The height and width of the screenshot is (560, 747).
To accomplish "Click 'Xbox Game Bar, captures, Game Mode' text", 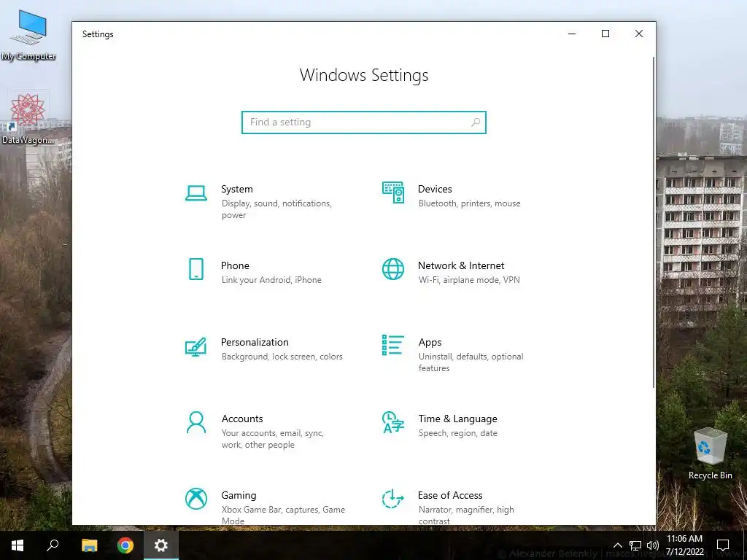I will 284,516.
